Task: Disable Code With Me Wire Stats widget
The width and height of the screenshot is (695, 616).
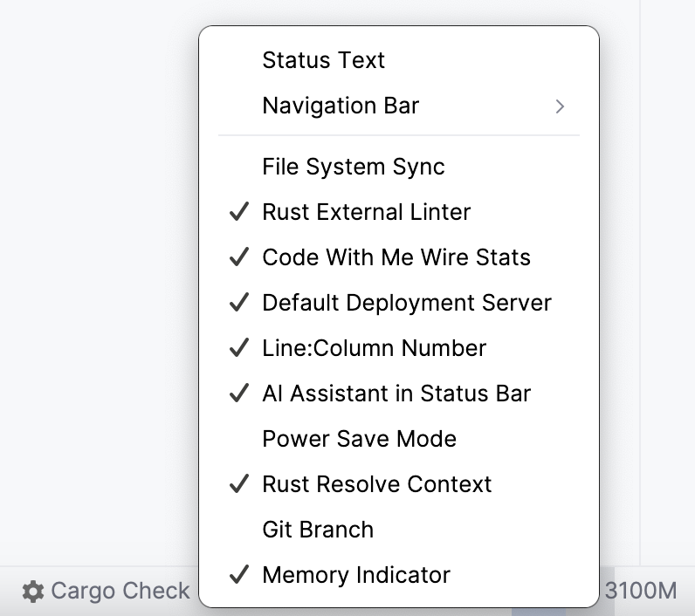Action: [396, 257]
